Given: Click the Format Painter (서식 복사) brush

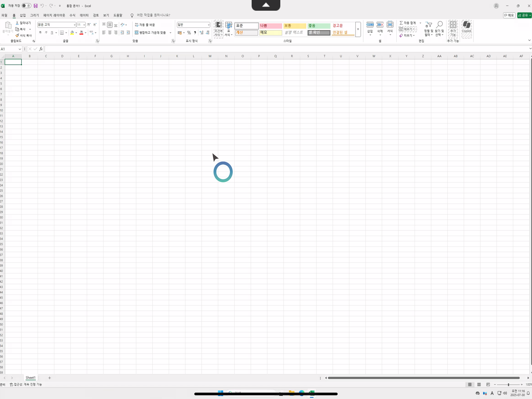Looking at the screenshot, I should tap(17, 35).
